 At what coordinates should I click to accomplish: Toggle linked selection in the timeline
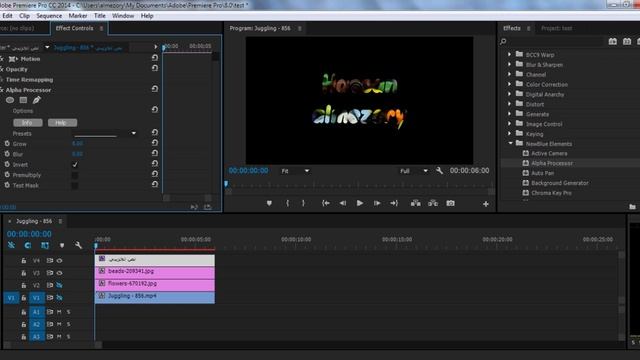pos(44,245)
